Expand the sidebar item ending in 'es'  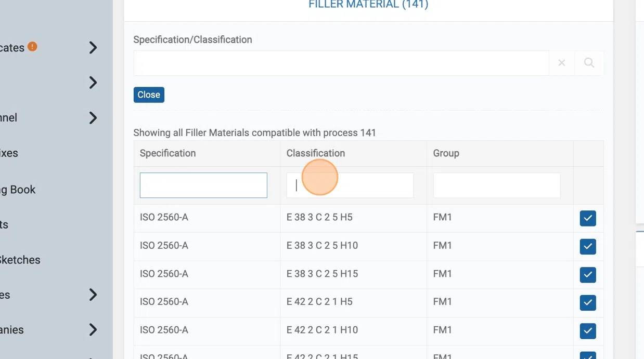click(93, 295)
